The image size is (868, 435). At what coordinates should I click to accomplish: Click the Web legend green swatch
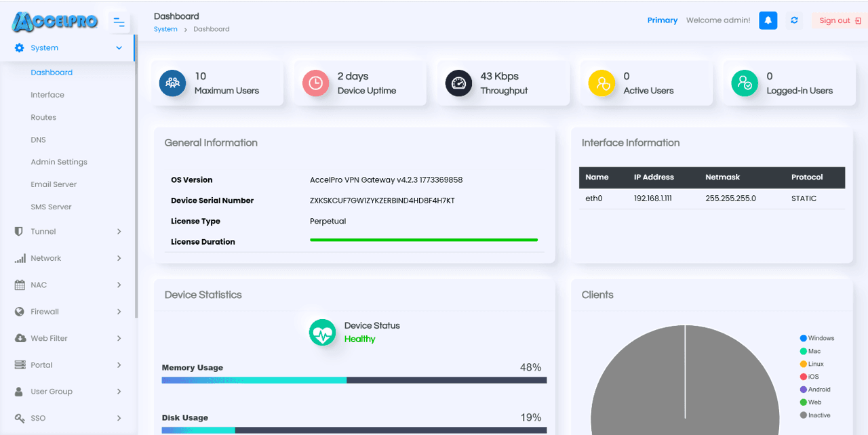[804, 402]
